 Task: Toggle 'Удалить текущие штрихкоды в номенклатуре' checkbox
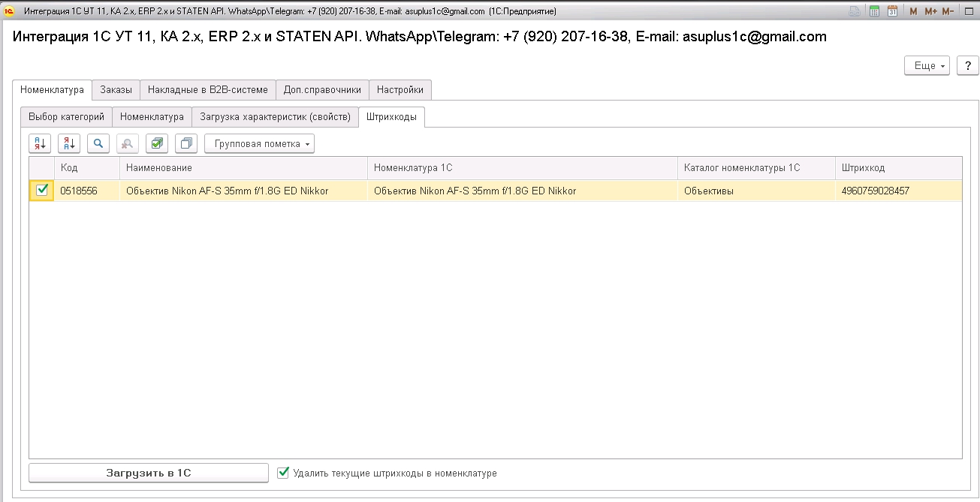point(283,473)
